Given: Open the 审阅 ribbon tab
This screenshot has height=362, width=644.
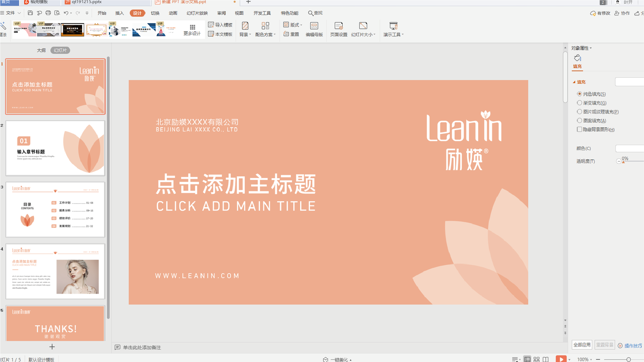Looking at the screenshot, I should point(222,13).
